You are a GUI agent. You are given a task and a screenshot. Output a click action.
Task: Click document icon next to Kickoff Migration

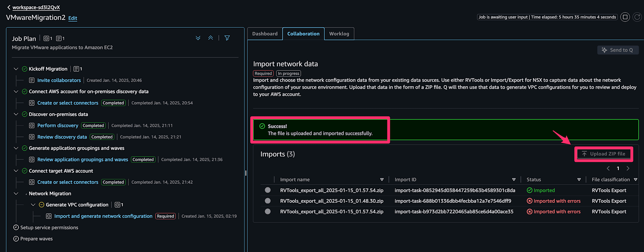[76, 69]
